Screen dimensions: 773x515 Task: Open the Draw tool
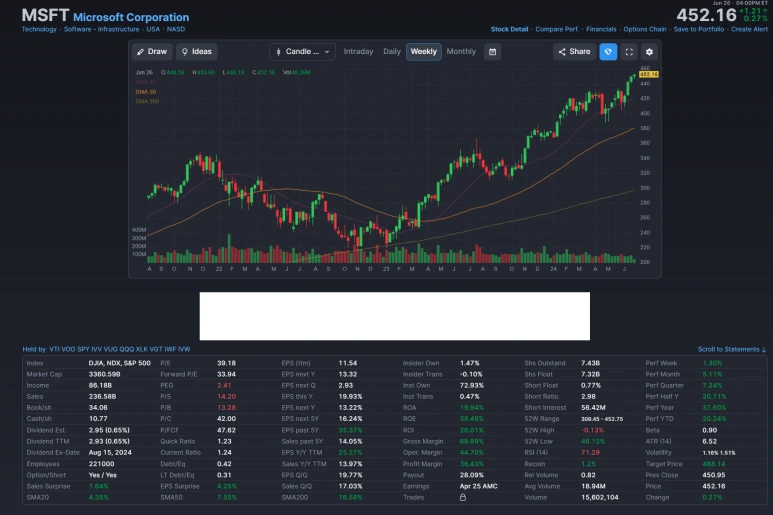pos(152,52)
